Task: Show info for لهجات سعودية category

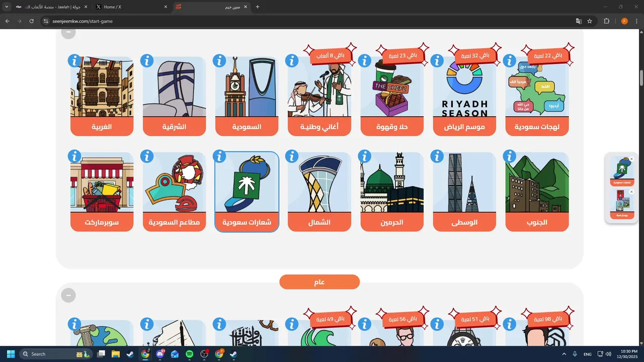Action: click(509, 61)
